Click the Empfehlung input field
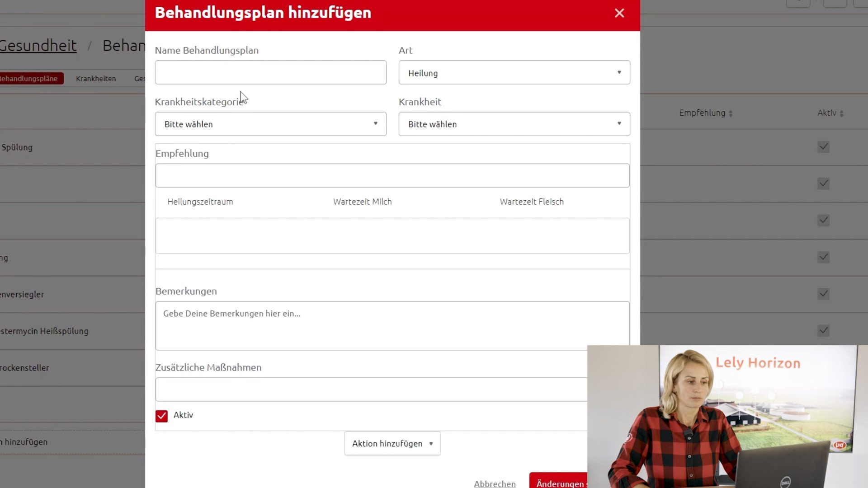Image resolution: width=868 pixels, height=488 pixels. coord(392,176)
